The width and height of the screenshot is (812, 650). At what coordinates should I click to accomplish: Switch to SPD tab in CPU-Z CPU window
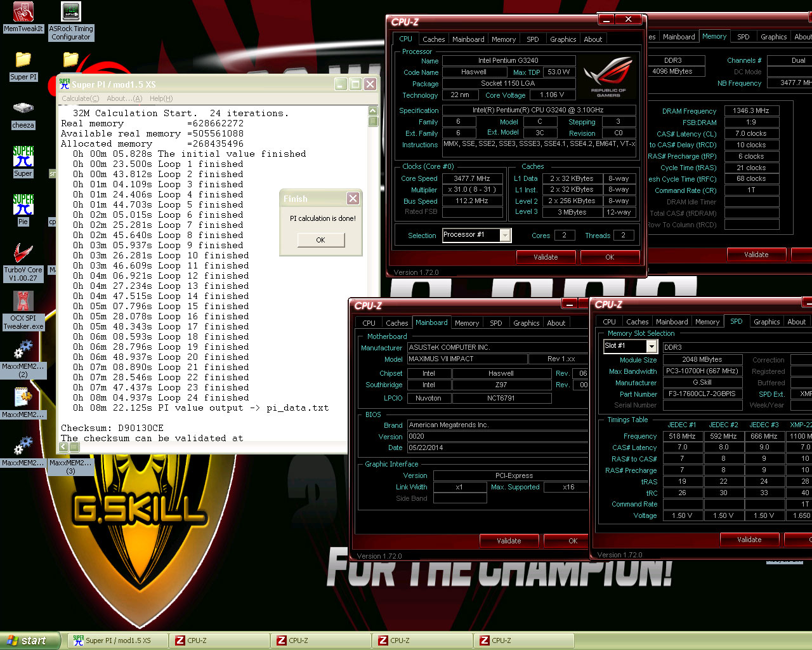533,39
